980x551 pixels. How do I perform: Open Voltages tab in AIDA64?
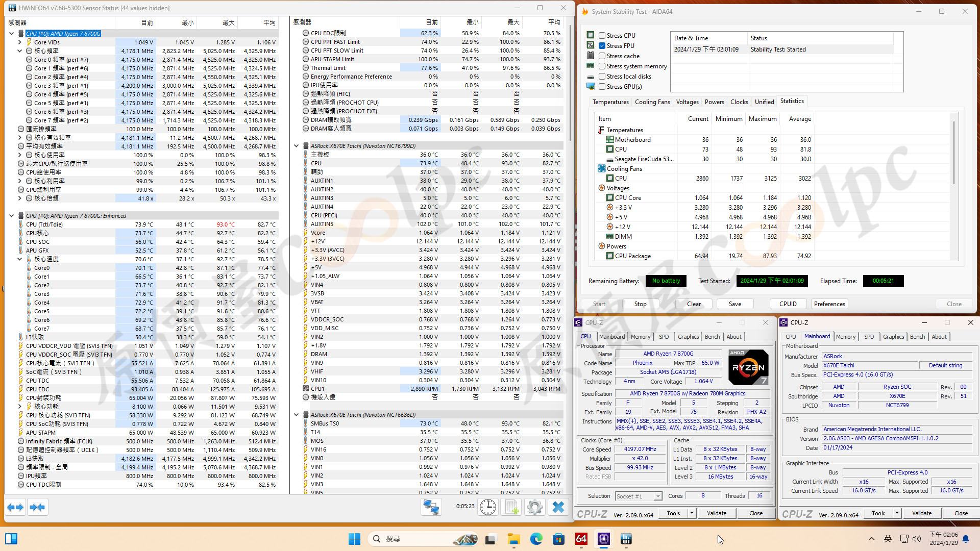click(x=687, y=102)
